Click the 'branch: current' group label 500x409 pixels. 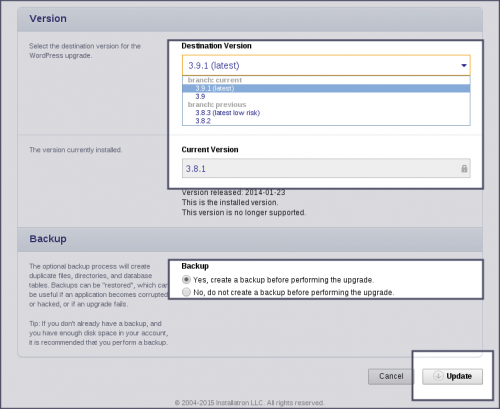point(215,80)
